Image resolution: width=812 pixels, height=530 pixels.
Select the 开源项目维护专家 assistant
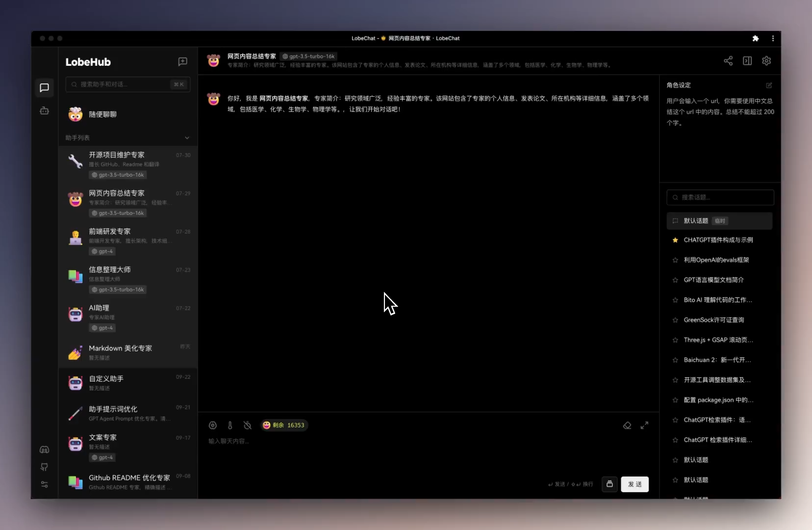coord(128,165)
